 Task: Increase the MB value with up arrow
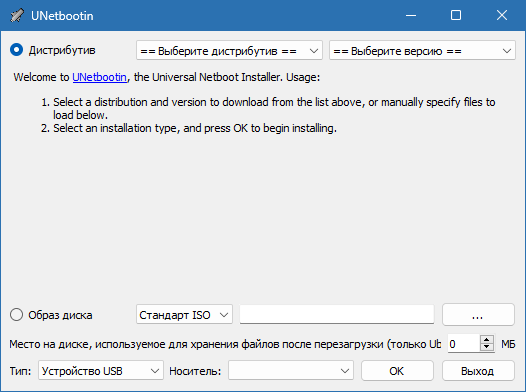pos(487,339)
